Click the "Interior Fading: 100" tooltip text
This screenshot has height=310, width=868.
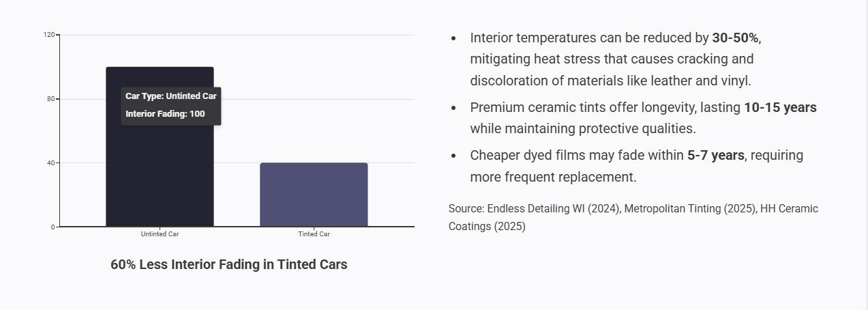click(x=165, y=114)
